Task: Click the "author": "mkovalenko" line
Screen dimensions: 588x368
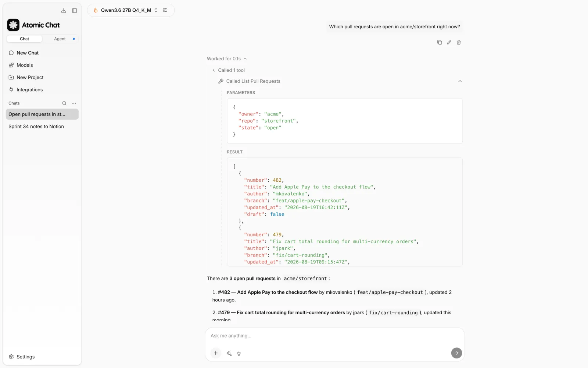Action: (x=277, y=194)
